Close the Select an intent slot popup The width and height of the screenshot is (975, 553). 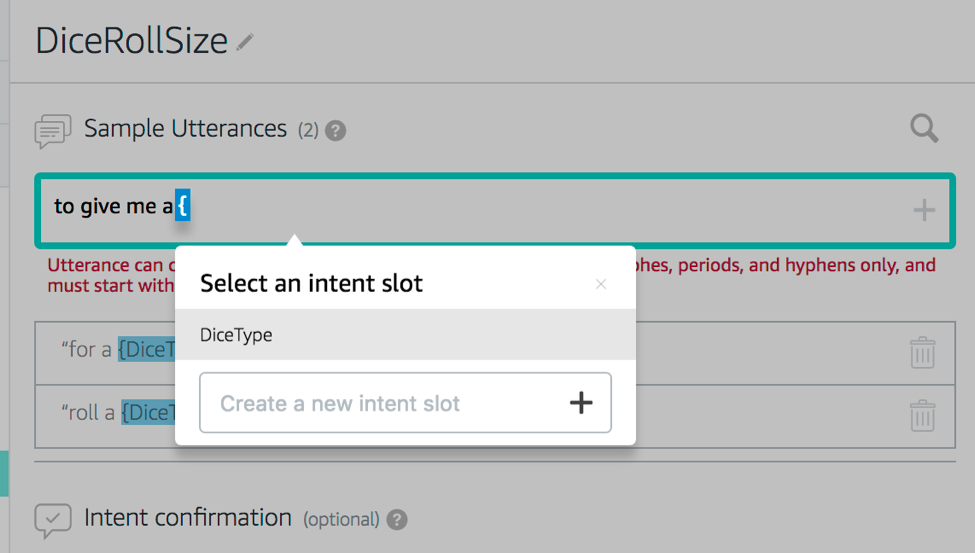click(601, 284)
